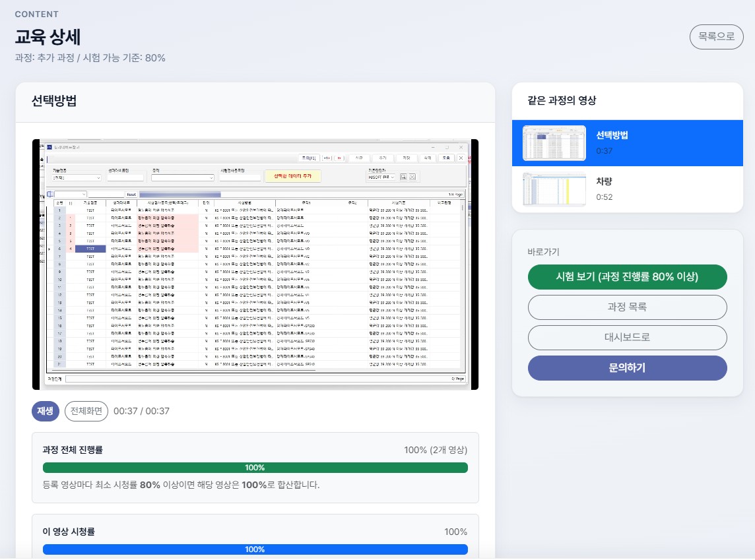The image size is (755, 560).
Task: Click 시험 보기 (과정 진행률 80% 이상) button
Action: 628,276
